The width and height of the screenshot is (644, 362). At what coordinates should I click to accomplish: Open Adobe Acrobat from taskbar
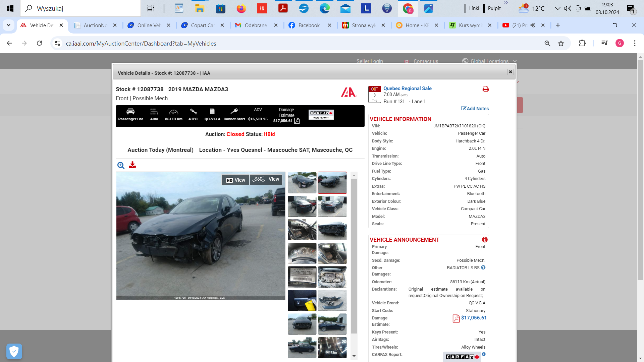point(283,8)
